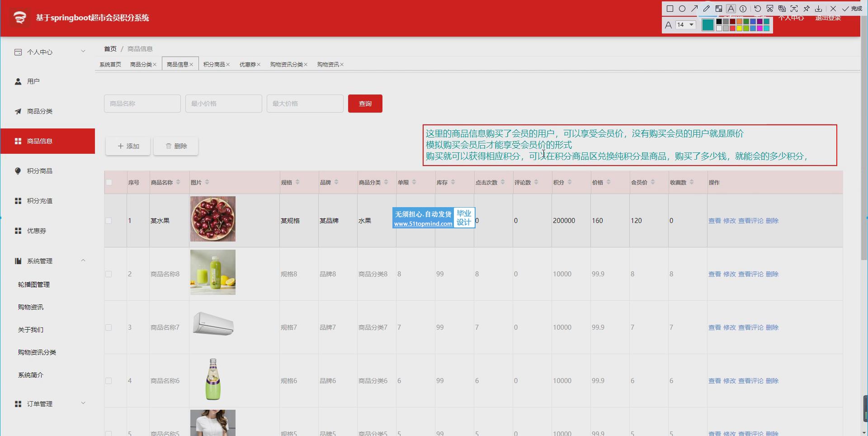Screen dimensions: 868x436
Task: Open 关于我们 in sidebar
Action: pos(31,330)
